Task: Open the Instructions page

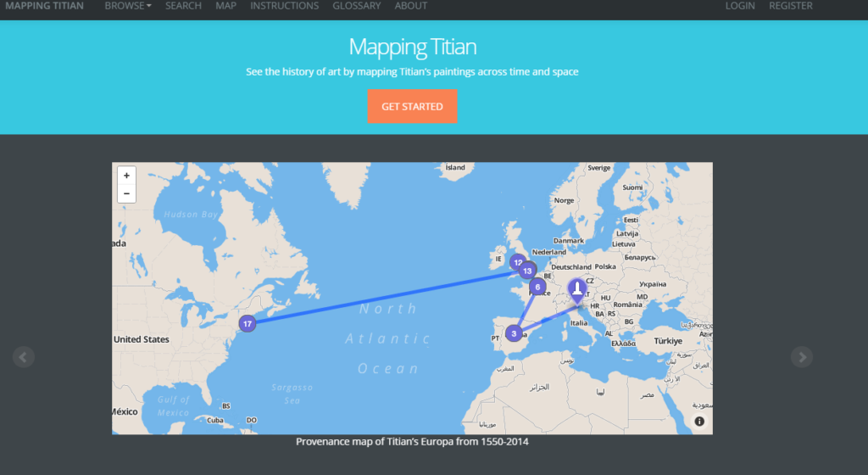Action: click(x=284, y=6)
